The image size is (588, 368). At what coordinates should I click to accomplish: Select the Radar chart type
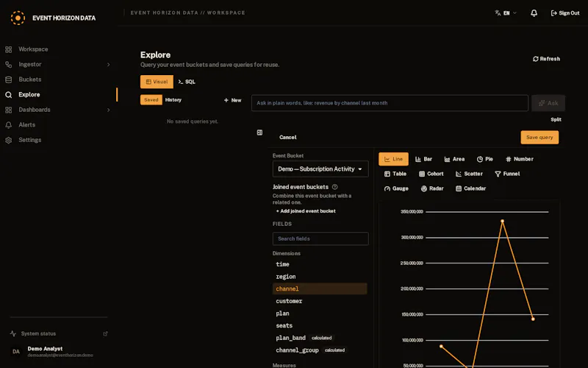pos(432,188)
